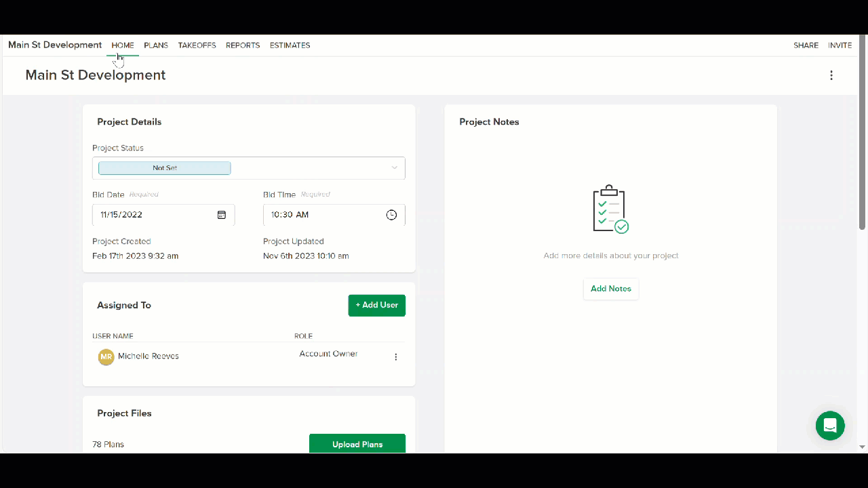
Task: Expand the Project Status dropdown
Action: pos(249,168)
